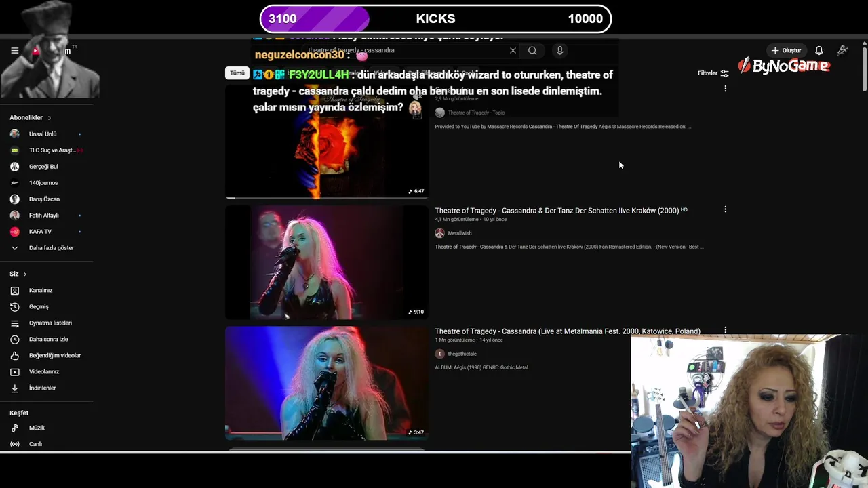Open three-dot menu for Kraków video

[725, 209]
